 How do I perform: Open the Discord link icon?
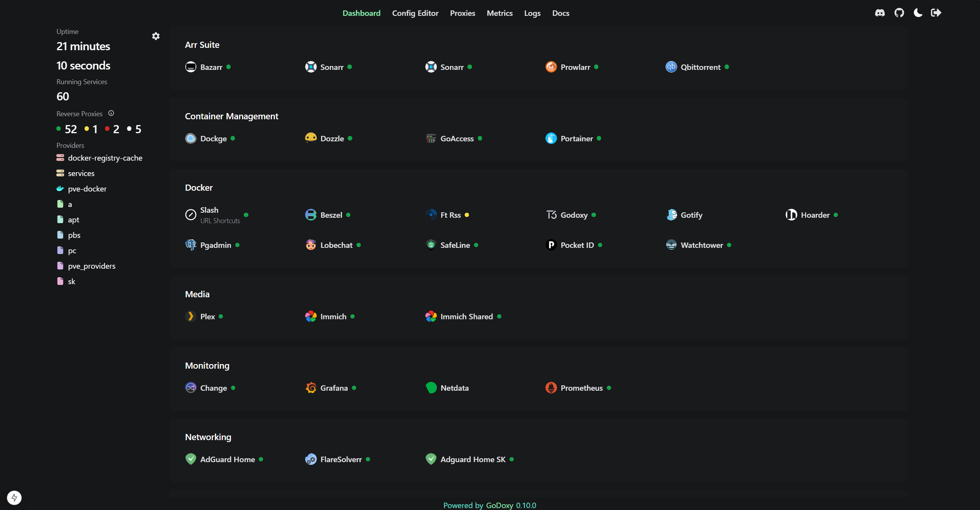[x=880, y=13]
